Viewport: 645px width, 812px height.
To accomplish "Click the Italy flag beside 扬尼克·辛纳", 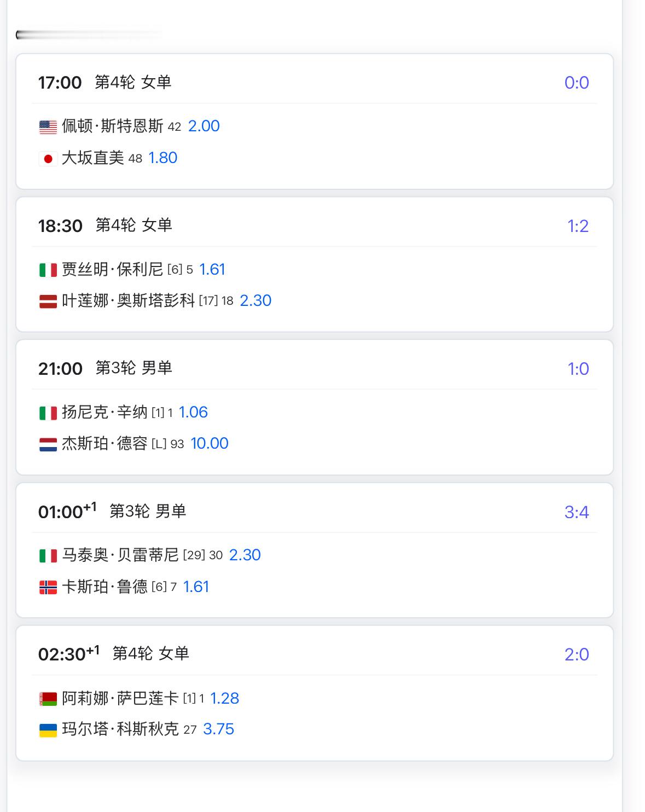I will click(x=48, y=413).
